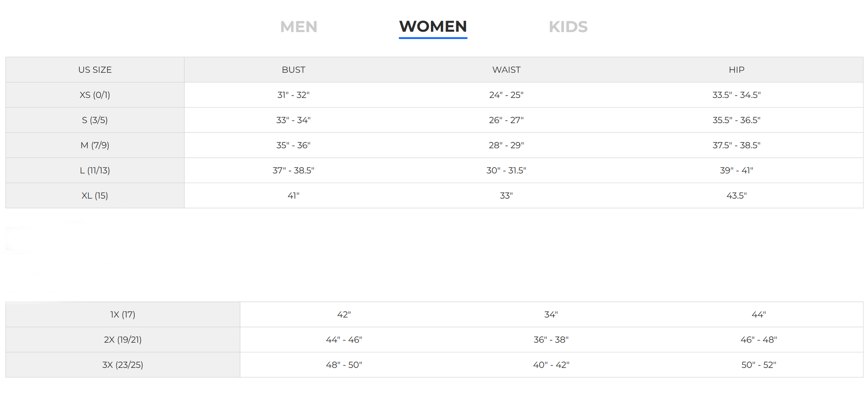Select the 3X (23/25) size row label
This screenshot has height=393, width=868.
(x=123, y=365)
